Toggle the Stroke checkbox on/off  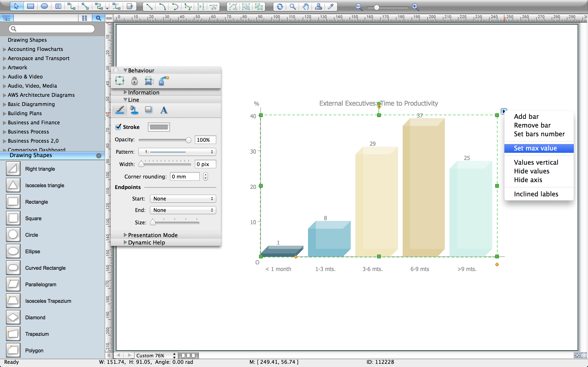coord(119,127)
